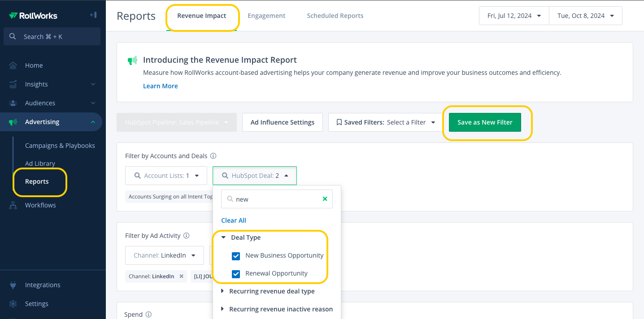Click the deal search box containing 'new'

[277, 199]
